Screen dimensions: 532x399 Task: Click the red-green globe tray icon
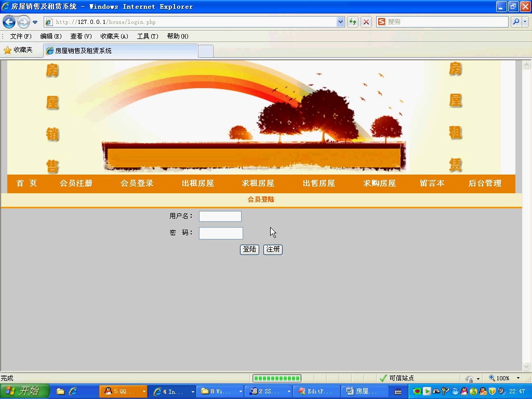(x=417, y=392)
